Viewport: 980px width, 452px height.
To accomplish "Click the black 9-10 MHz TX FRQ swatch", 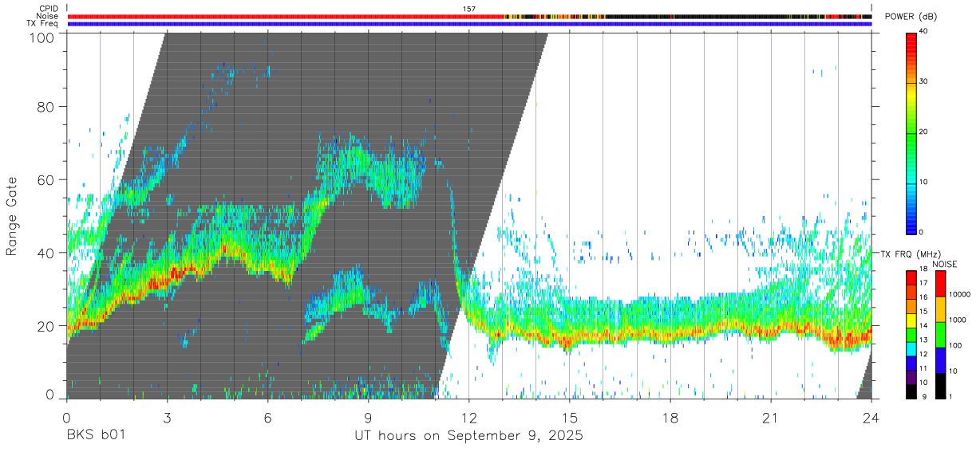I will [x=911, y=391].
